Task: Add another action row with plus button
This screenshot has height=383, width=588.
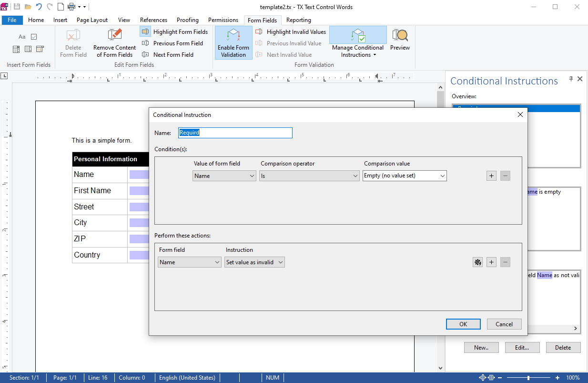Action: point(491,262)
